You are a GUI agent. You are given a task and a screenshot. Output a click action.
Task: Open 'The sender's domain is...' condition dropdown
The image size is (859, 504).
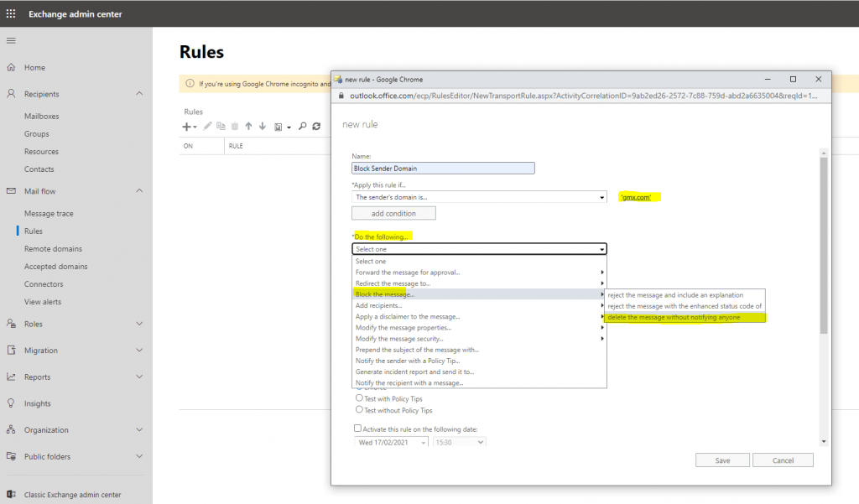tap(479, 197)
